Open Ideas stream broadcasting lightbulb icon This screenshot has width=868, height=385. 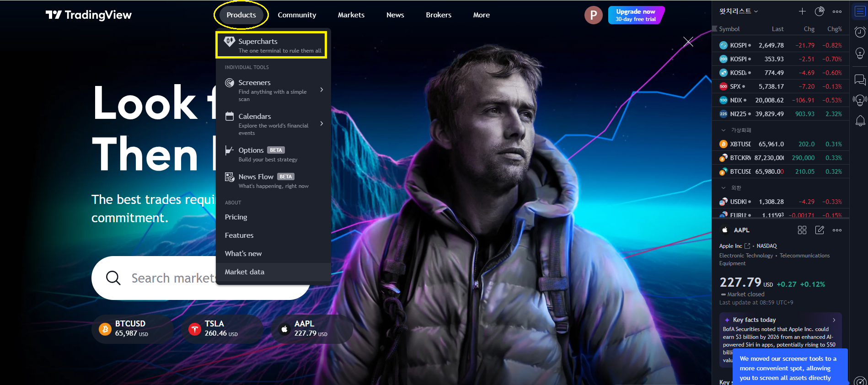click(x=860, y=100)
